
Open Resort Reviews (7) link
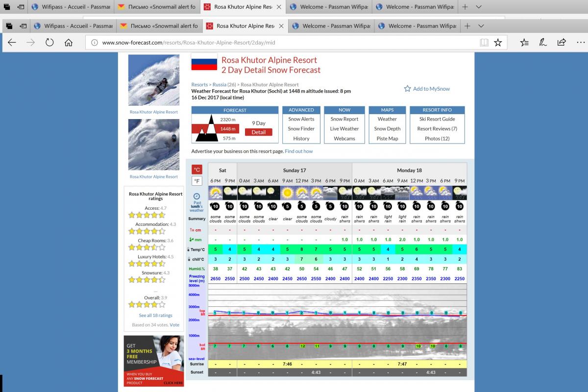pos(437,129)
